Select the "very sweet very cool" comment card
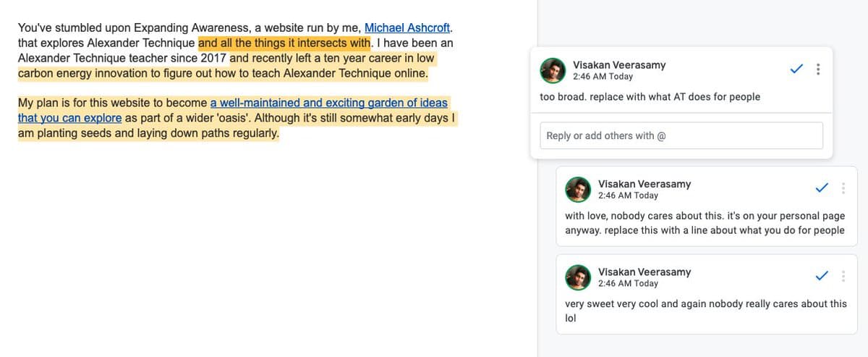This screenshot has width=868, height=357. click(x=705, y=311)
